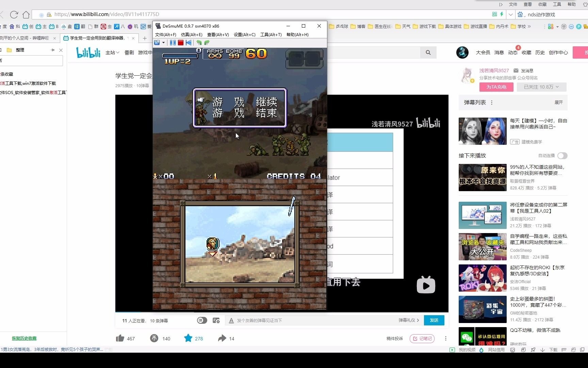Reload the page with browser refresh icon

coord(14,14)
